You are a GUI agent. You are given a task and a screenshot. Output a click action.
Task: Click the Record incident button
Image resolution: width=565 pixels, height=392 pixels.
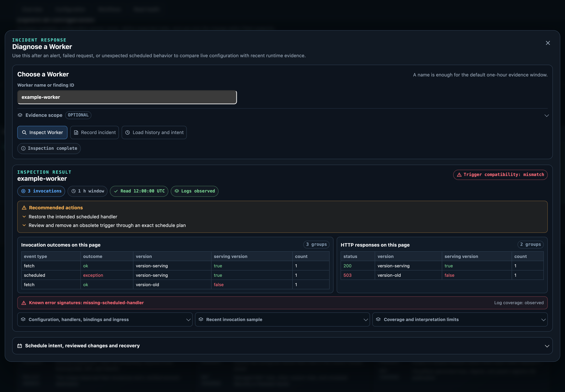coord(94,132)
